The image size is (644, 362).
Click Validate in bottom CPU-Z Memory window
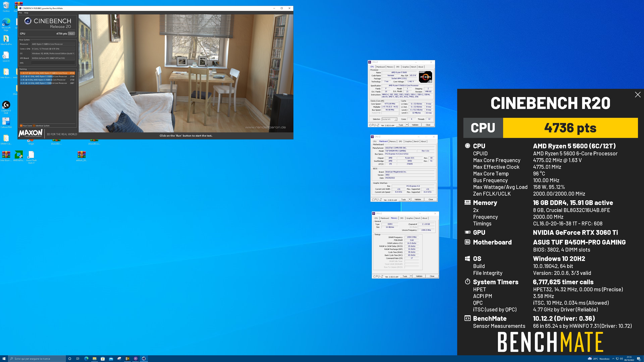click(x=419, y=276)
